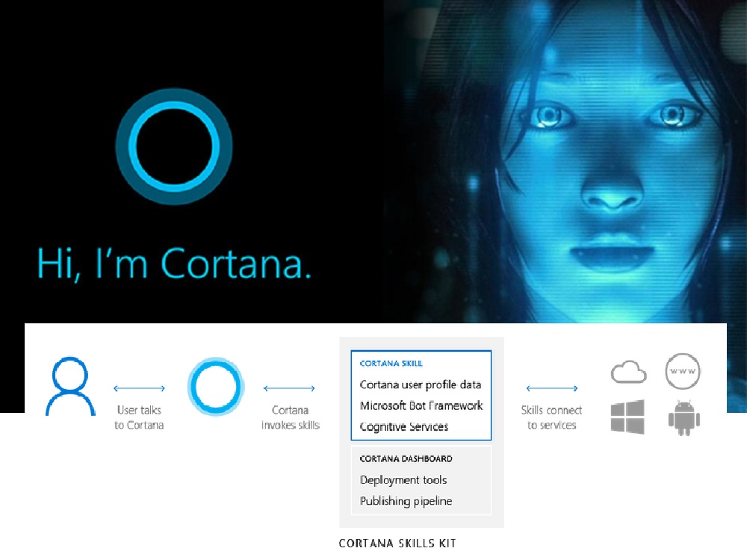Select the blue user person icon
747x560 pixels.
(70, 386)
